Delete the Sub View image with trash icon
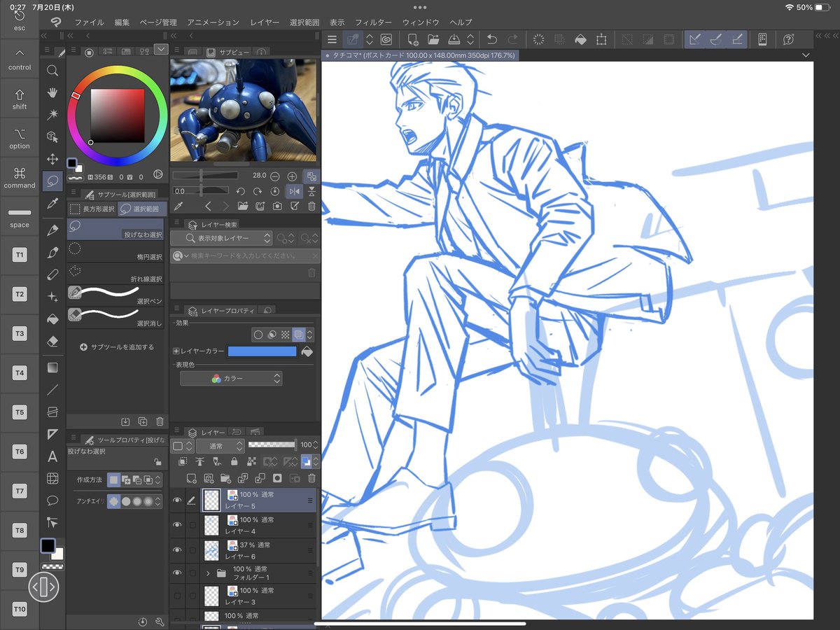Screen dimensions: 840x630 311,206
